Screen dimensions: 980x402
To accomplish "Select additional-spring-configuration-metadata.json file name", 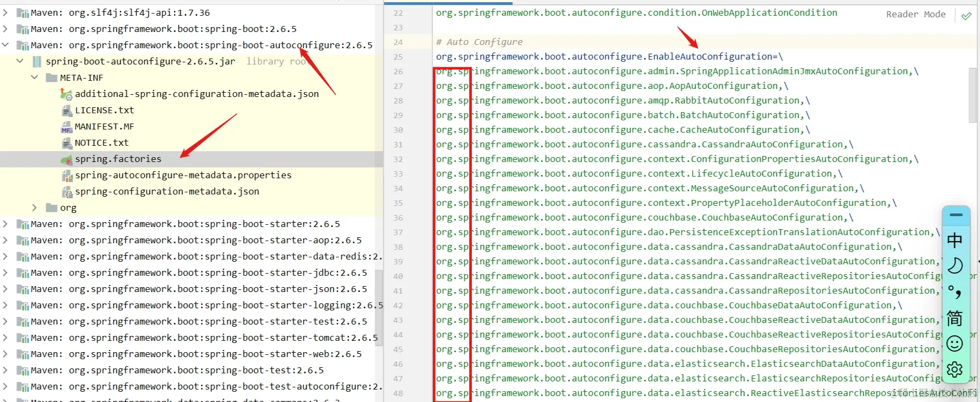I will click(197, 94).
